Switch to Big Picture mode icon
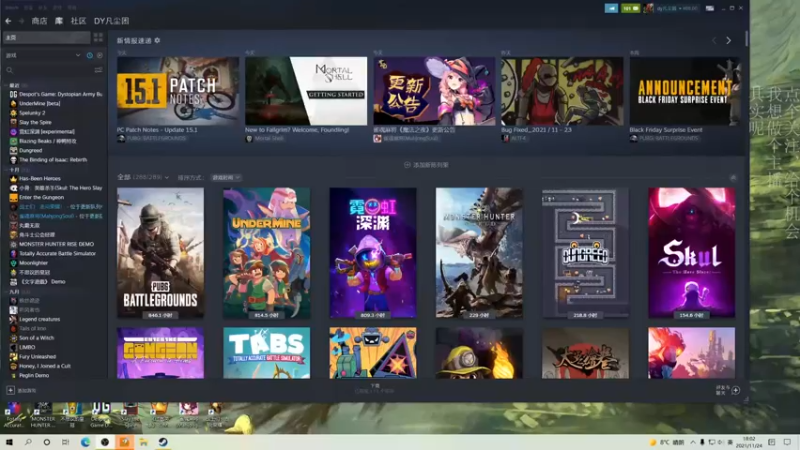Viewport: 800px width, 450px height. pos(710,8)
